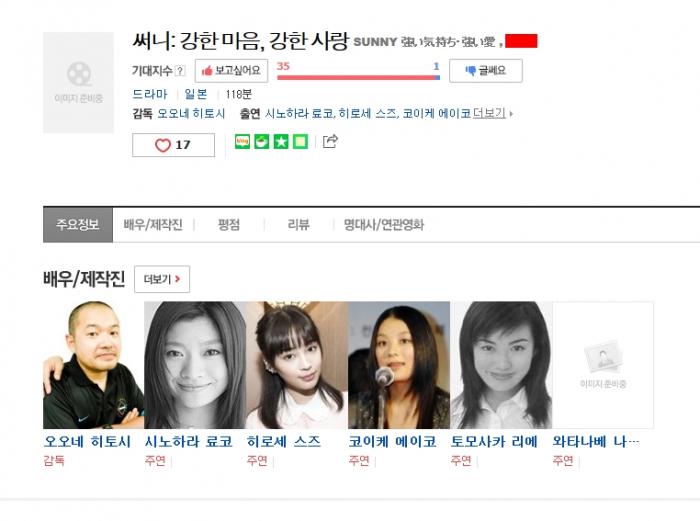Vote 보고싶어요 thumbs up
Image resolution: width=700 pixels, height=521 pixels.
(x=231, y=71)
